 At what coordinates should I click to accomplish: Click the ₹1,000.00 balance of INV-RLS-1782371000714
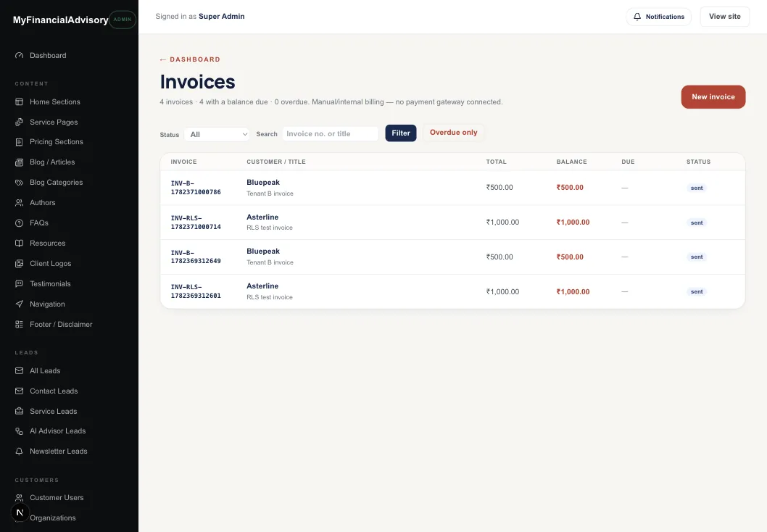click(573, 222)
